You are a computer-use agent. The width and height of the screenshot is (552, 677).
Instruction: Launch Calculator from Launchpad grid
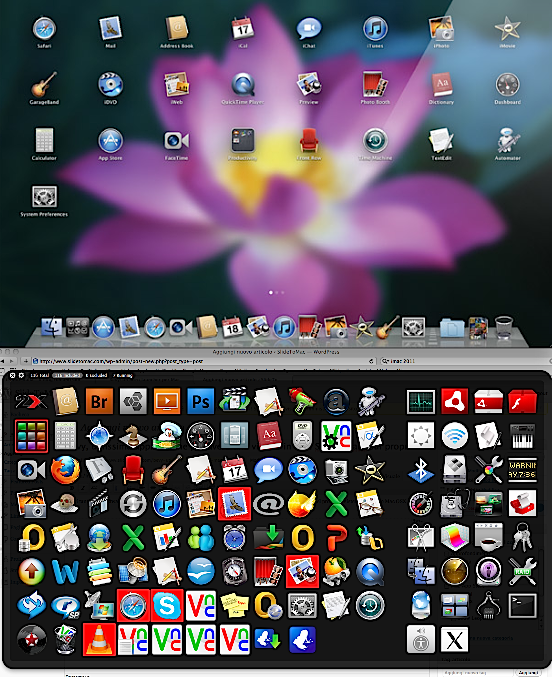(x=44, y=140)
